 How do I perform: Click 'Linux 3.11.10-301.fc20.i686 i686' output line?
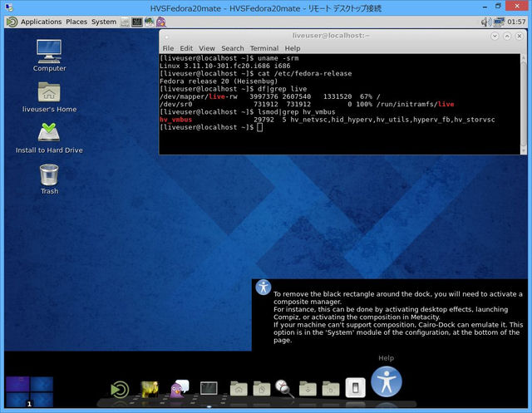click(x=225, y=66)
